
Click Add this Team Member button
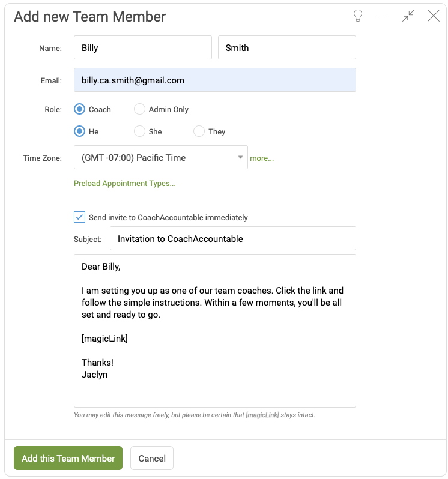(68, 458)
